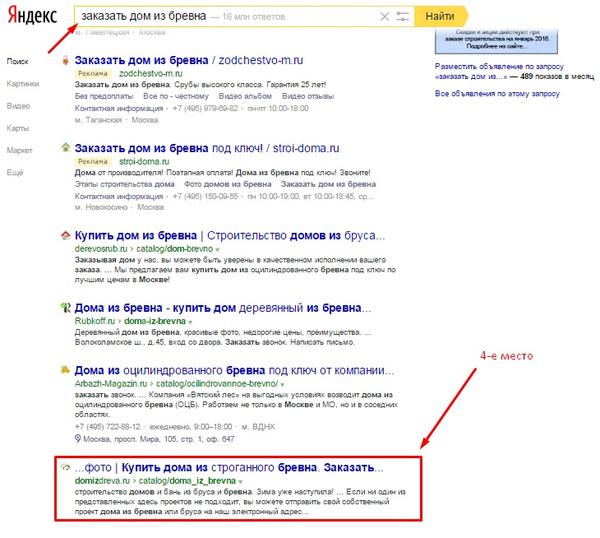Click м. Новокосино metro text
This screenshot has height=538, width=600.
click(x=101, y=207)
